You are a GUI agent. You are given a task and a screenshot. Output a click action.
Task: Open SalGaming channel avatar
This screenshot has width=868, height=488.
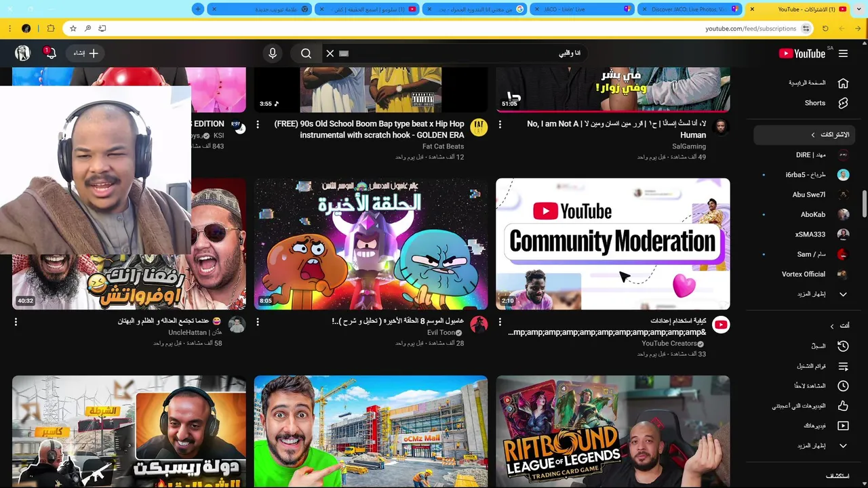721,127
